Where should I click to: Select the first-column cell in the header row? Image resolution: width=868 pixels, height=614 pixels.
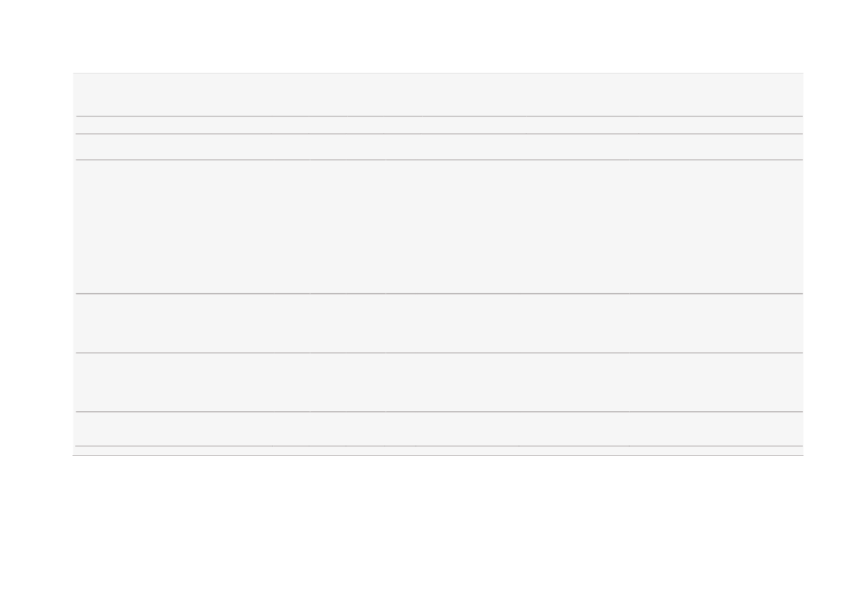point(174,95)
